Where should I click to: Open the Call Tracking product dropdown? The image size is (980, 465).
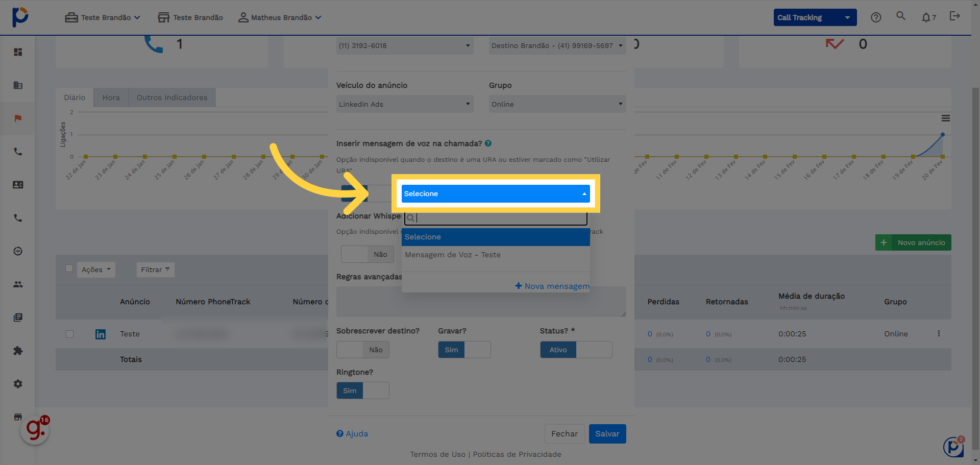(815, 17)
